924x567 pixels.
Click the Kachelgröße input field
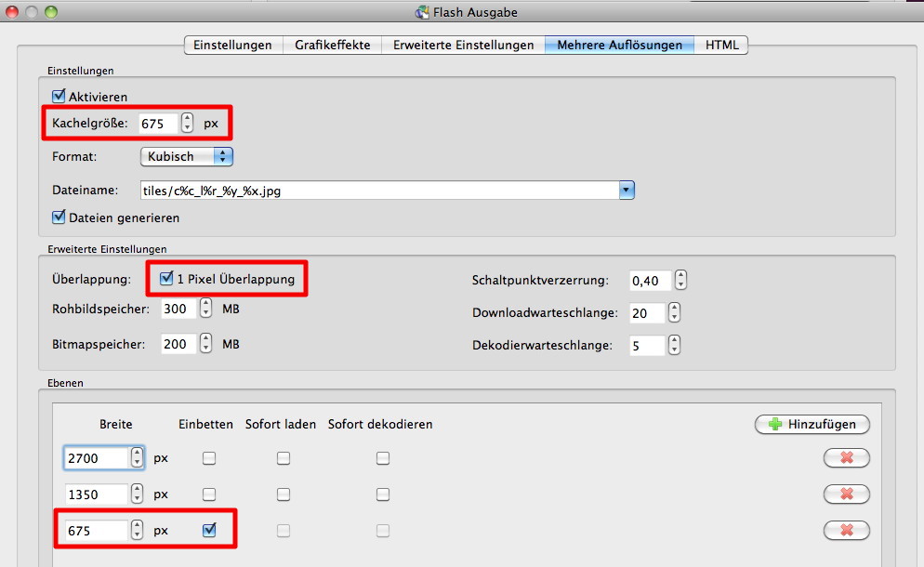[x=156, y=123]
